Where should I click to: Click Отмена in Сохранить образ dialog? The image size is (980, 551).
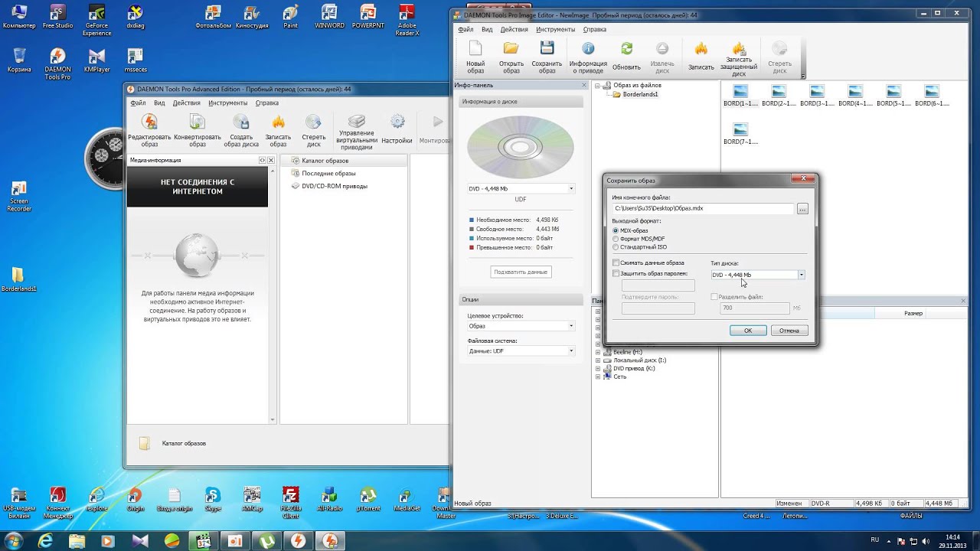click(x=789, y=331)
